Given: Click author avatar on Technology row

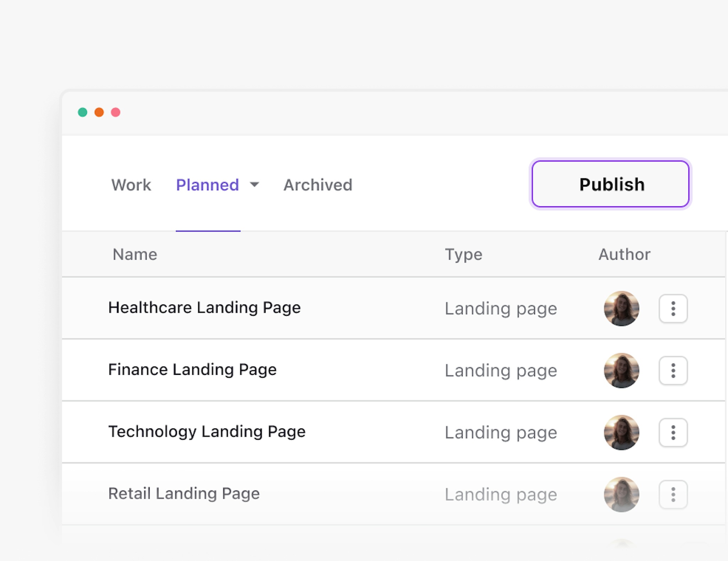Looking at the screenshot, I should (x=621, y=432).
